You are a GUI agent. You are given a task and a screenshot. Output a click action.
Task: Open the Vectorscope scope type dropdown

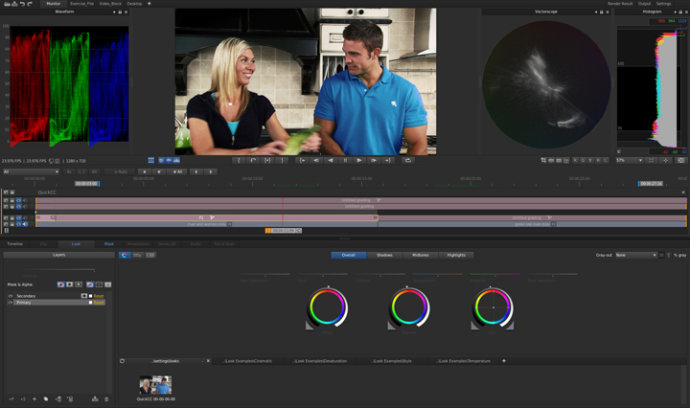pos(545,13)
